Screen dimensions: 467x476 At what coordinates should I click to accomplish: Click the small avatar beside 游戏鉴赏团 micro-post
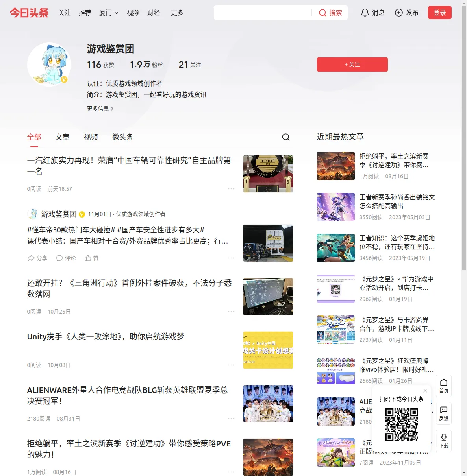33,214
